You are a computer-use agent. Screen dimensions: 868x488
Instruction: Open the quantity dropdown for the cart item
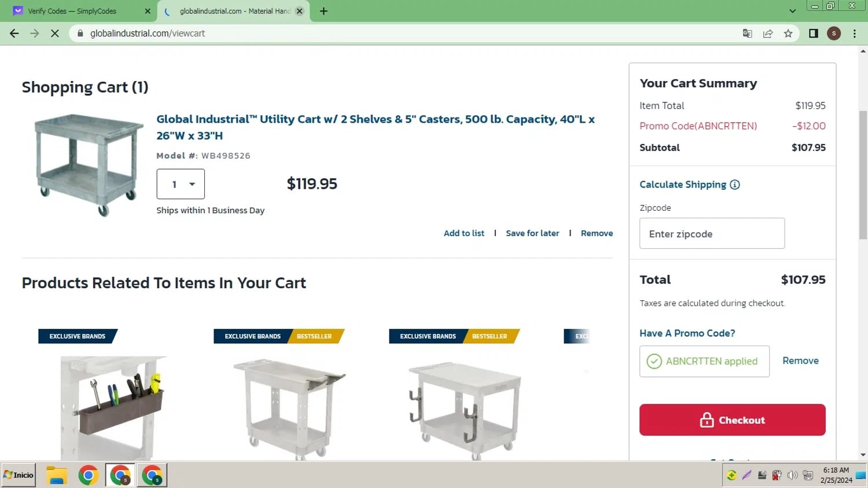click(x=181, y=184)
